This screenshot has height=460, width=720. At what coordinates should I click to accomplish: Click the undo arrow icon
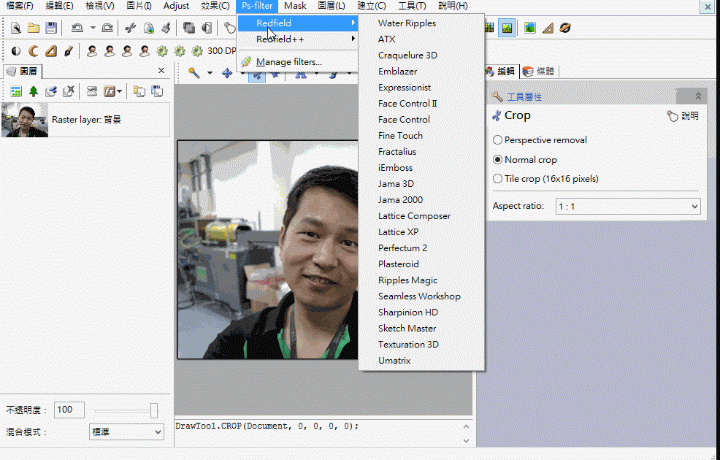(x=78, y=28)
